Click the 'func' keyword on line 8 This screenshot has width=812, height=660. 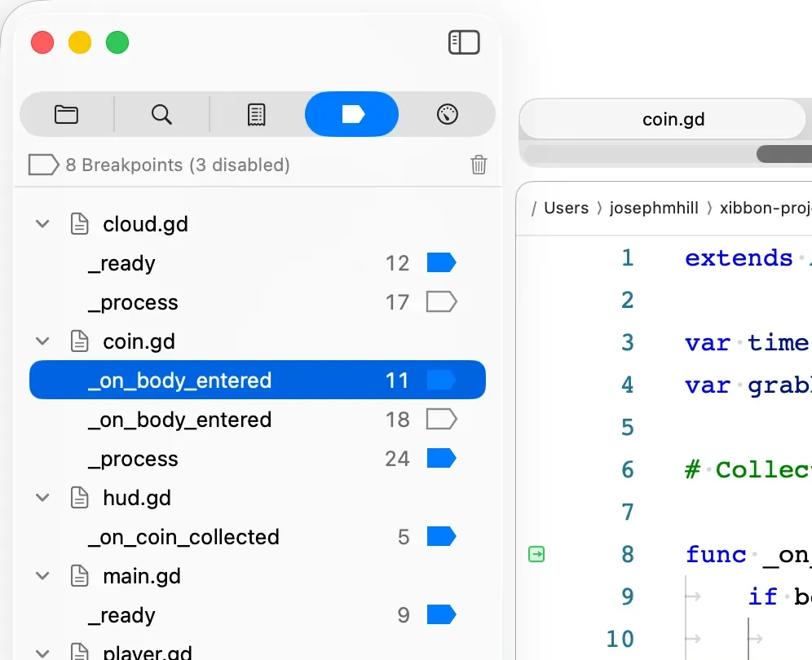[x=716, y=554]
